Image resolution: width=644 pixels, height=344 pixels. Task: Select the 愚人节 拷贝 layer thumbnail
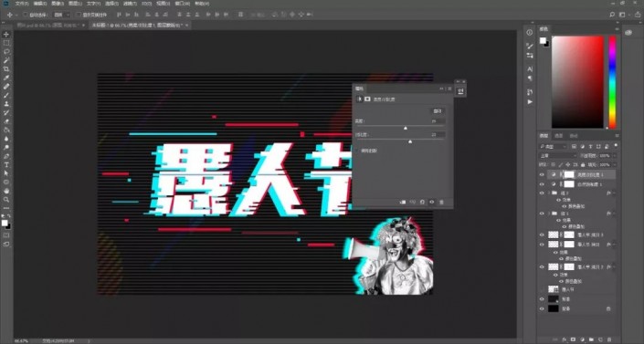554,245
